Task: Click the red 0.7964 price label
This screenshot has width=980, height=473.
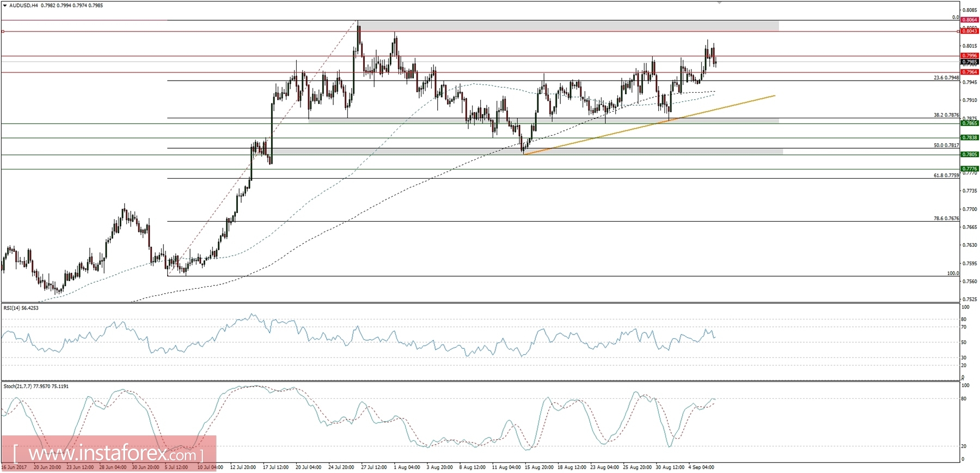Action: pos(970,72)
